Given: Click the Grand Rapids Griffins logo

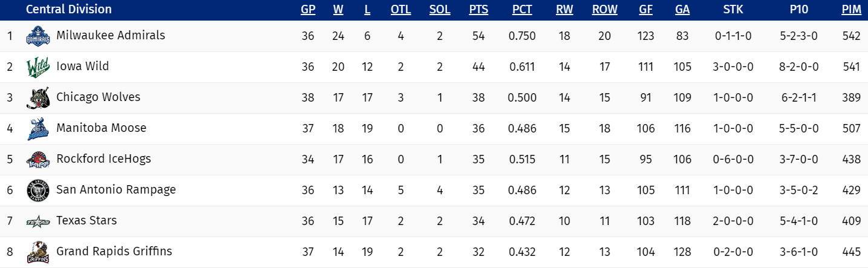Looking at the screenshot, I should tap(36, 252).
